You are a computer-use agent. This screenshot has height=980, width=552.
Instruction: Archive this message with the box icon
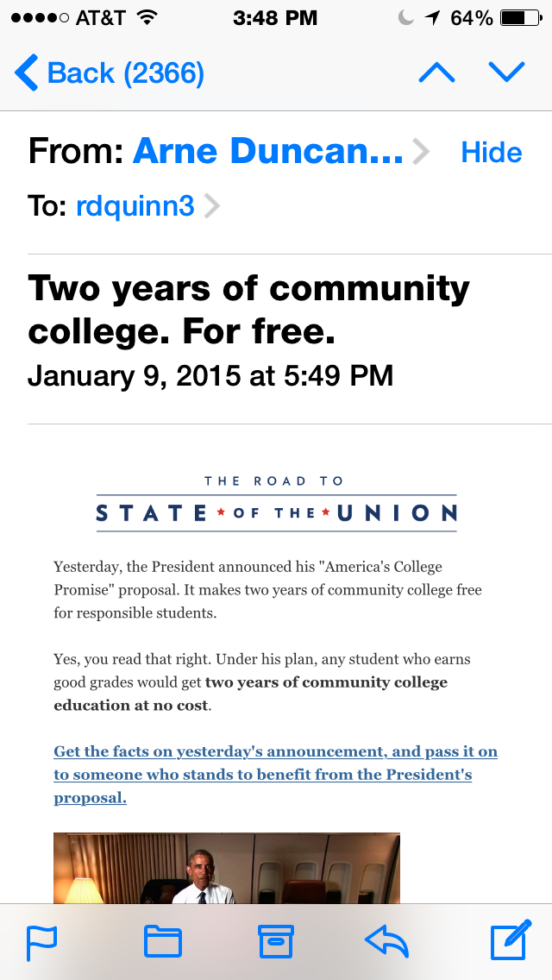276,942
